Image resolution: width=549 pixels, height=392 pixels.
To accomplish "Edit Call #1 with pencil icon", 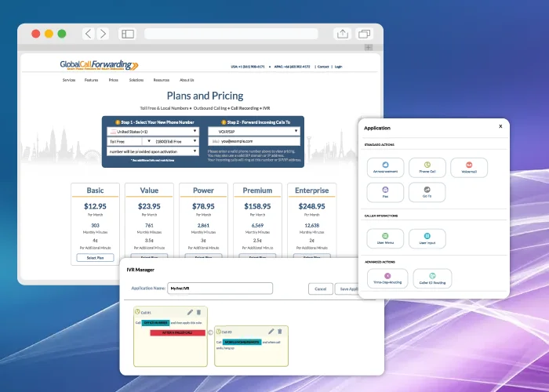I will click(x=189, y=312).
